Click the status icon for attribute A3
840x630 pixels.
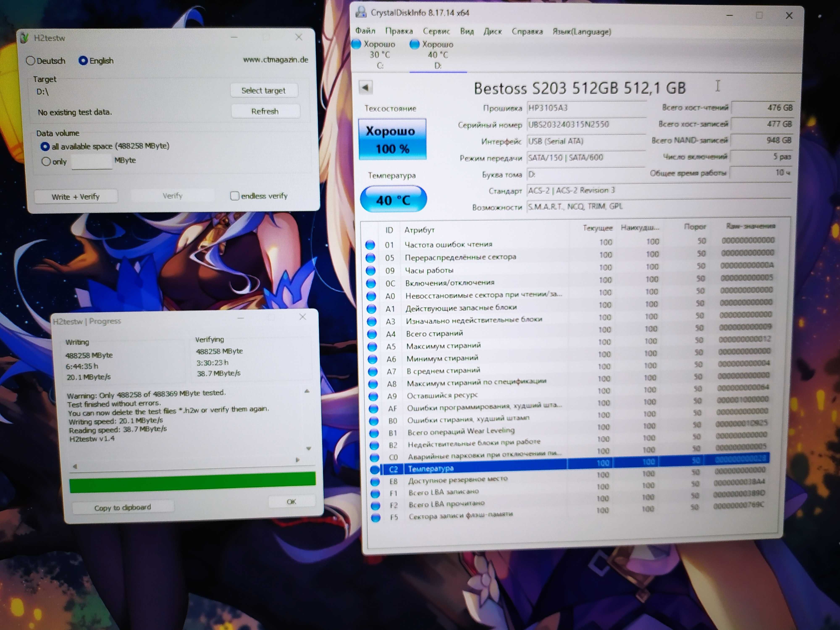371,322
